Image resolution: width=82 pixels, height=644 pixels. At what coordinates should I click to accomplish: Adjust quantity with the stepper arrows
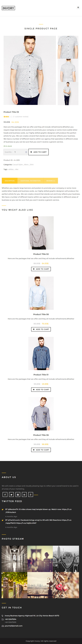tap(26, 152)
